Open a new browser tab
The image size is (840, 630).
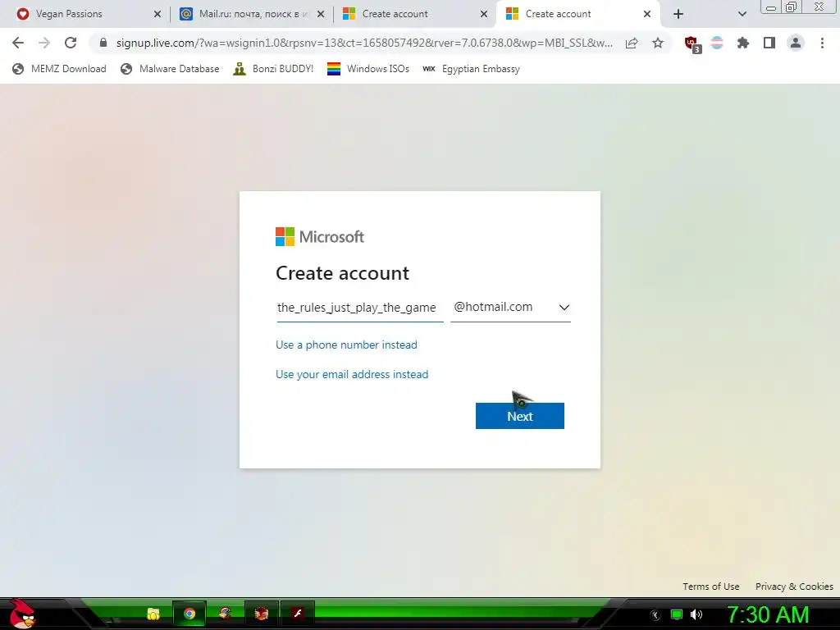pyautogui.click(x=678, y=14)
